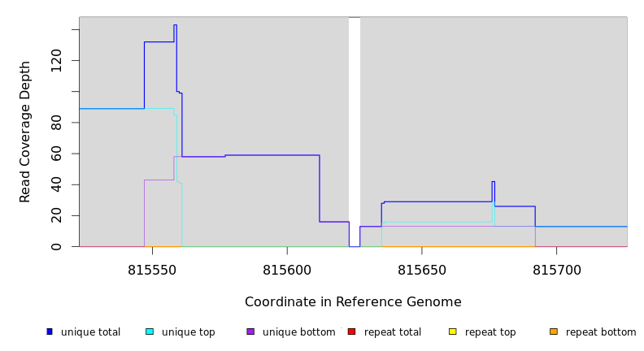The height and width of the screenshot is (351, 644).
Task: Select the 'unique top' legend label
Action: click(x=188, y=332)
